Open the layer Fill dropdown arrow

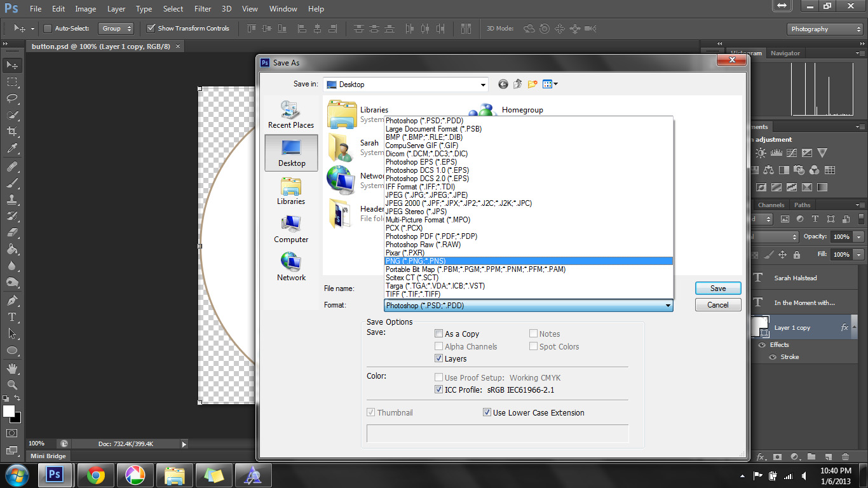(x=859, y=254)
